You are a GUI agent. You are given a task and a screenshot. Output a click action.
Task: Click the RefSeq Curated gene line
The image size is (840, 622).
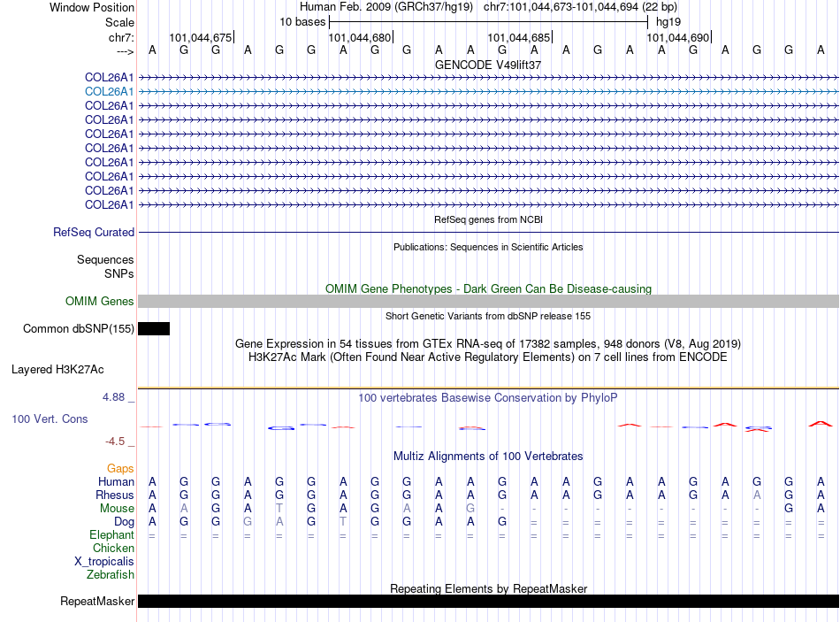[488, 232]
